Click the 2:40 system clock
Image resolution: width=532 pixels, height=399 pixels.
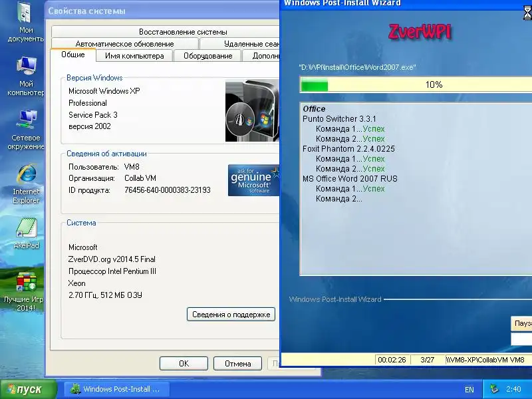coord(513,389)
